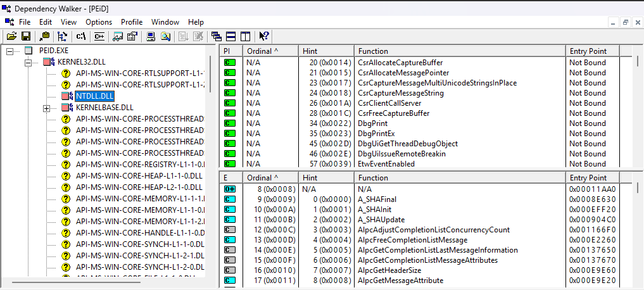Click entry point 0x00011AA0 cell
This screenshot has height=290, width=644.
tap(593, 189)
